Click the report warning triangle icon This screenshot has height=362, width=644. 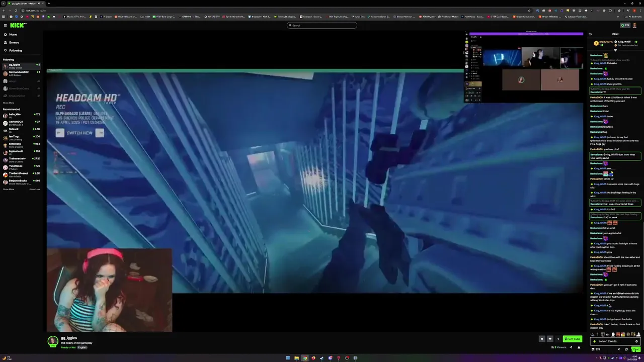579,347
